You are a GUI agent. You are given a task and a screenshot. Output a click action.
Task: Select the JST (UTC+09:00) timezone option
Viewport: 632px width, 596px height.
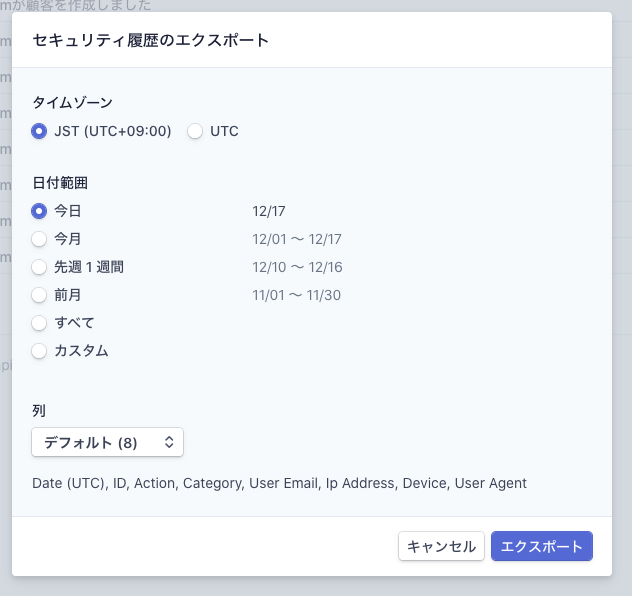pyautogui.click(x=40, y=131)
